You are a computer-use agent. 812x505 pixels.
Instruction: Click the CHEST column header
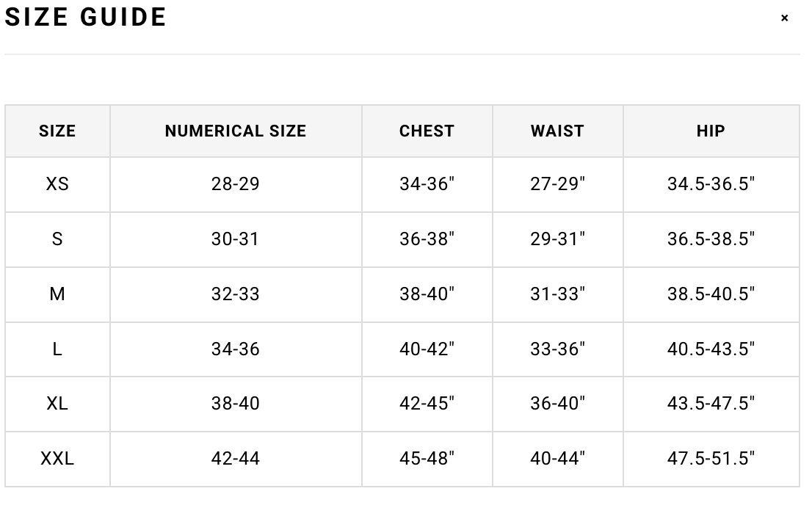tap(427, 131)
